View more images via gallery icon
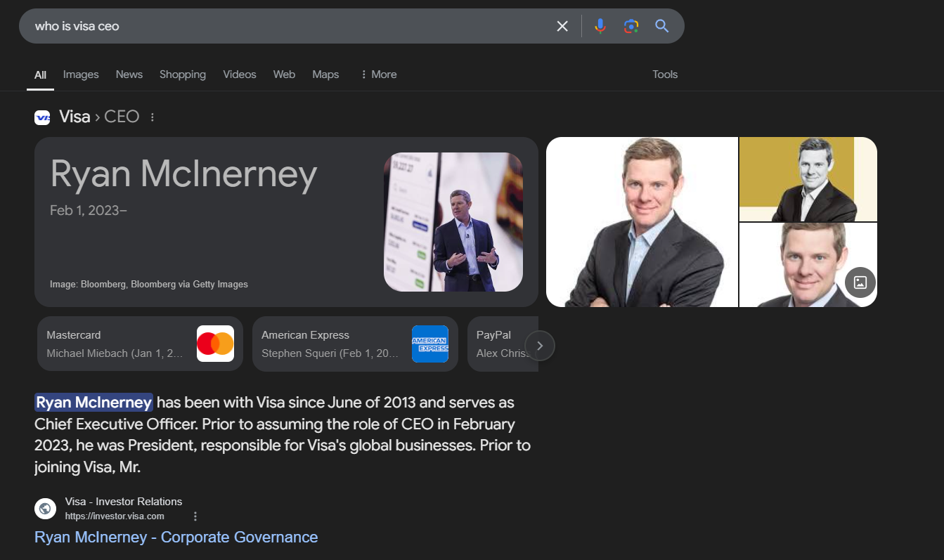 coord(860,282)
